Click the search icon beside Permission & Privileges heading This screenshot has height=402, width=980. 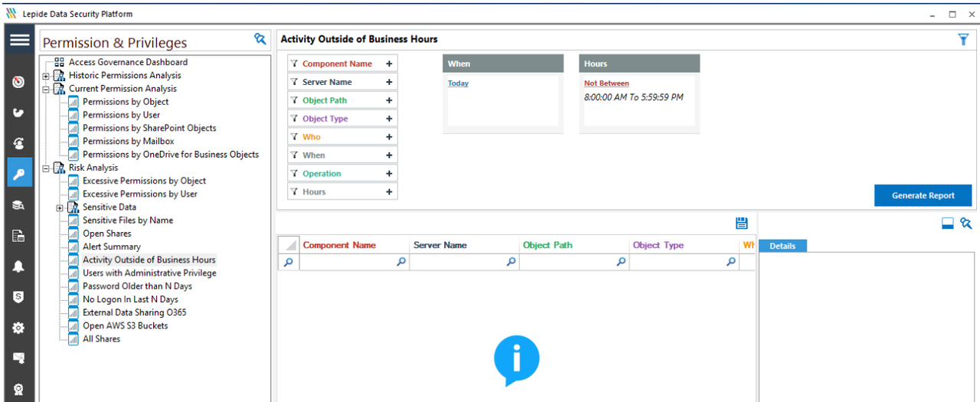(260, 39)
